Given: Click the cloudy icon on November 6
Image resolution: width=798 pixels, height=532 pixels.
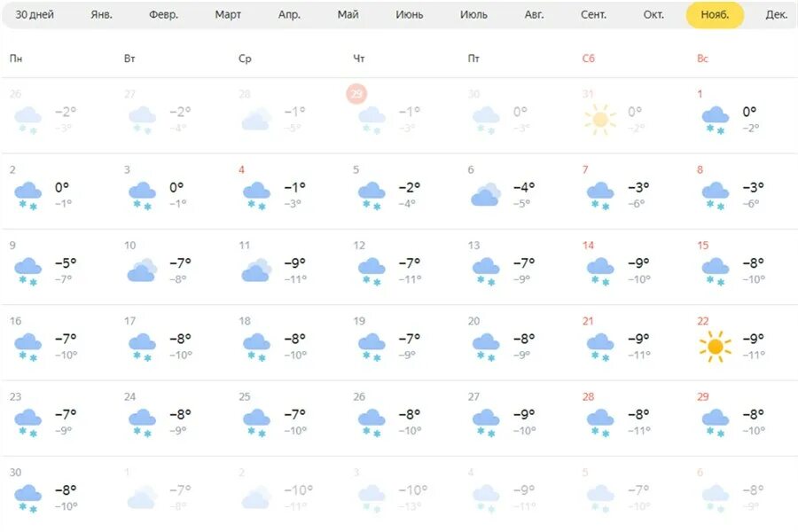Looking at the screenshot, I should [486, 194].
